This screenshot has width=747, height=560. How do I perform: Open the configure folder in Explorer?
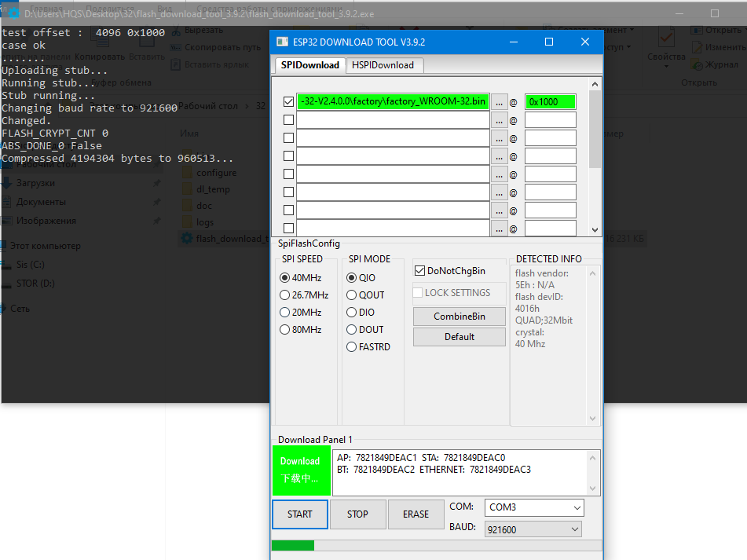tap(216, 173)
